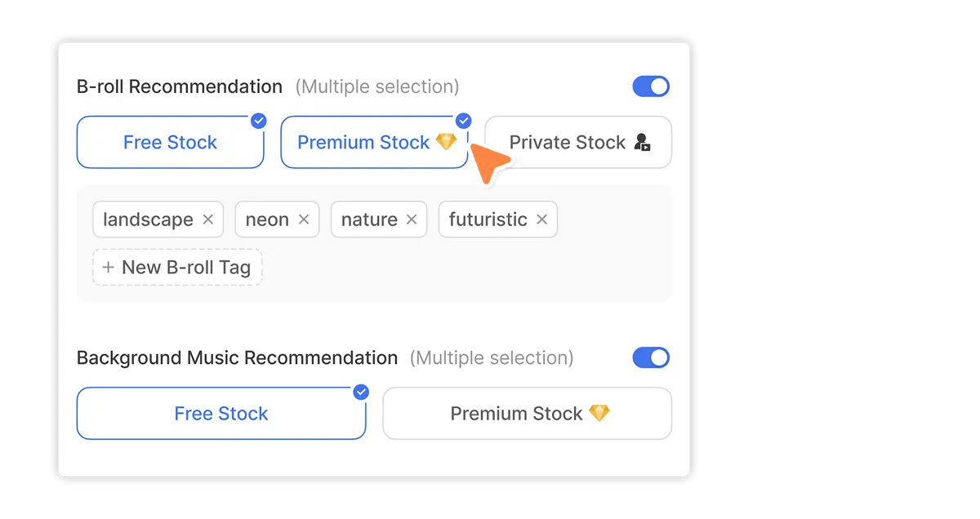Select Private Stock for B-roll

tap(579, 142)
